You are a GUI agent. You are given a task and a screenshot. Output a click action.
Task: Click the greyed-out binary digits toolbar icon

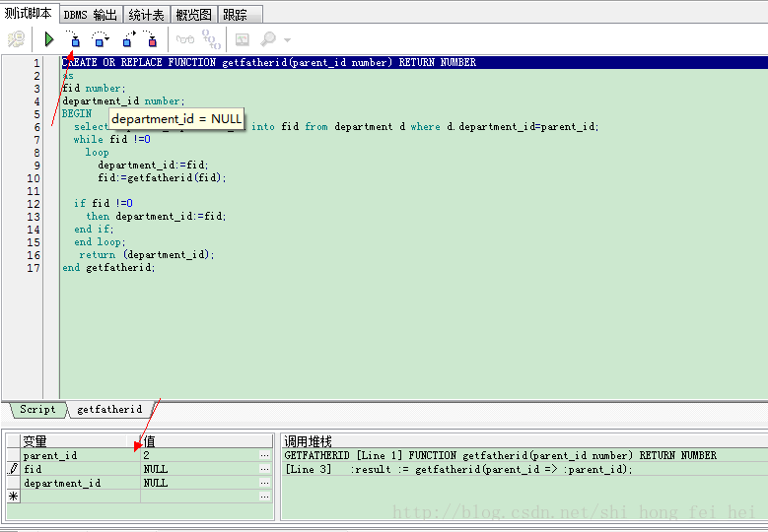pos(211,39)
